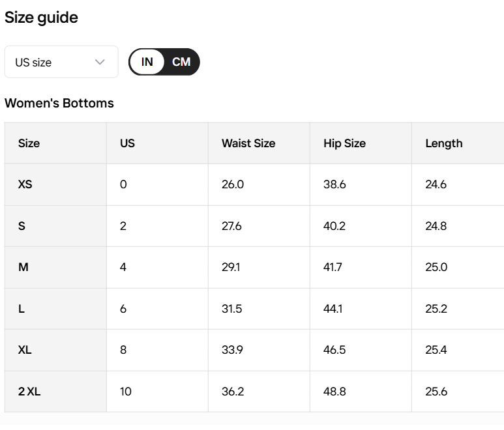Select the L size row label
Image resolution: width=504 pixels, height=430 pixels.
[x=22, y=309]
